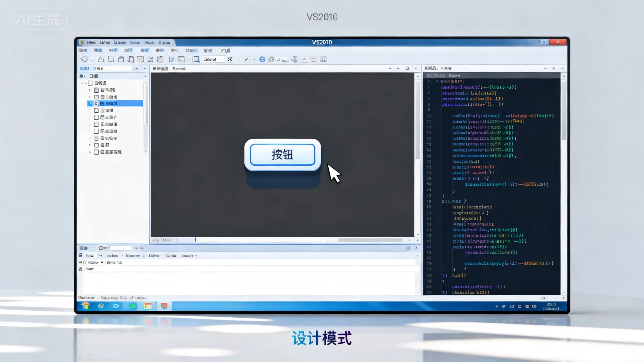Check the root tree node checkbox
Image resolution: width=644 pixels, height=362 pixels.
pos(90,83)
